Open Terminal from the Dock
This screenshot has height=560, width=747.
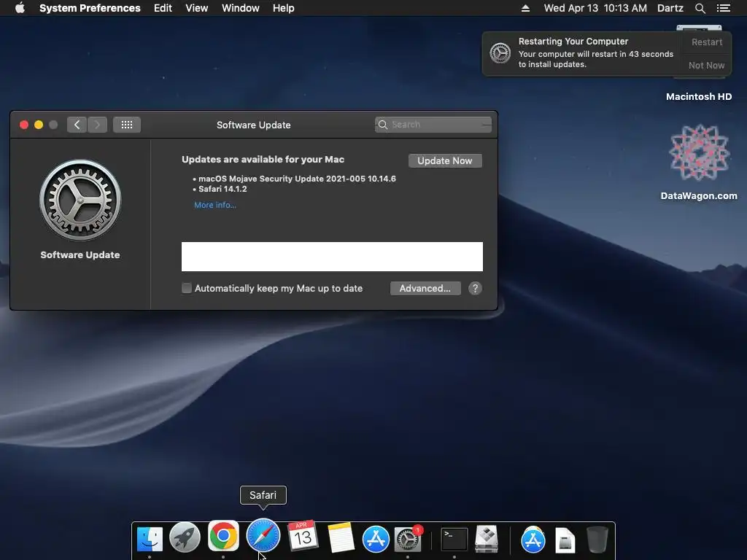click(454, 539)
